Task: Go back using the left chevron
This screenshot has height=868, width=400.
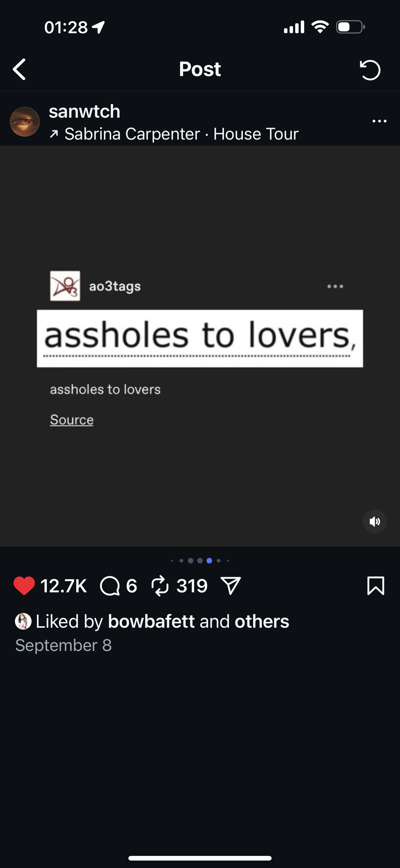Action: [19, 70]
